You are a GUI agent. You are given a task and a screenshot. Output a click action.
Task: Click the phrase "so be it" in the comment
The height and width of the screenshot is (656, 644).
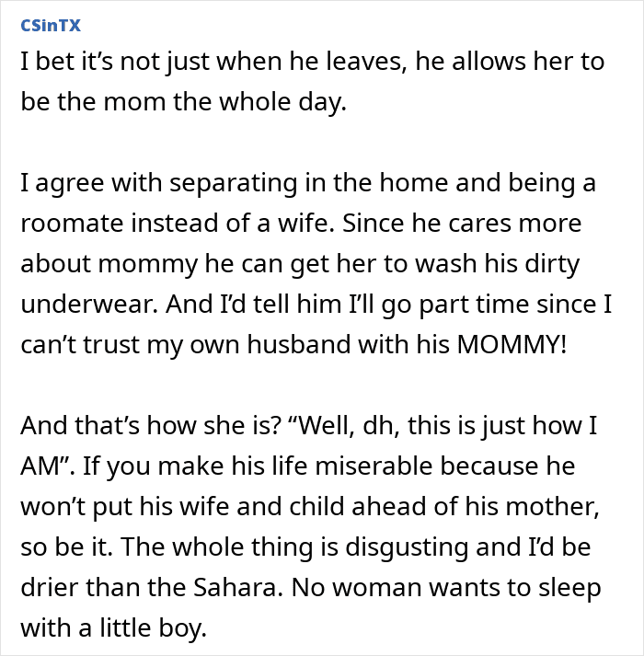click(x=66, y=547)
